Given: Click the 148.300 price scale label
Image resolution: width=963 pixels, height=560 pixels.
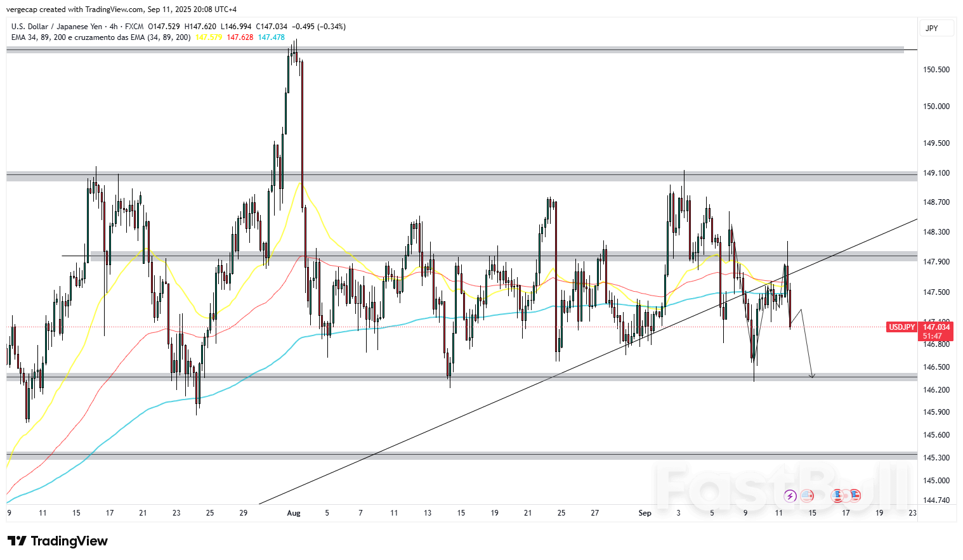Looking at the screenshot, I should coord(936,232).
